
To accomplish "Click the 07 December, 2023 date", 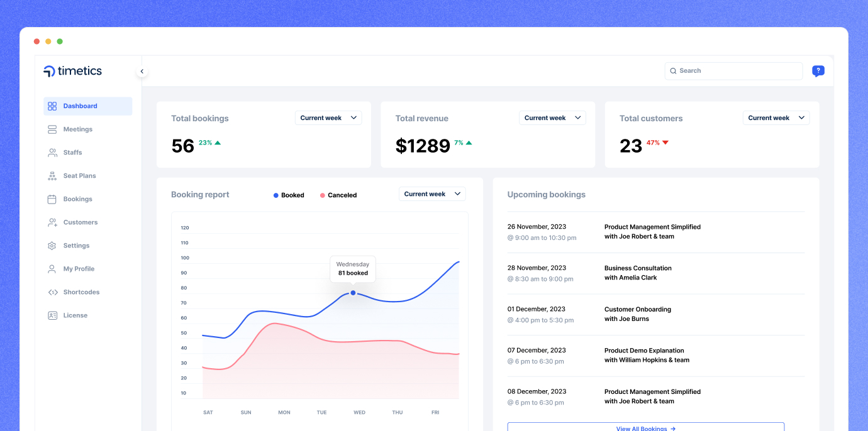I will pyautogui.click(x=537, y=351).
